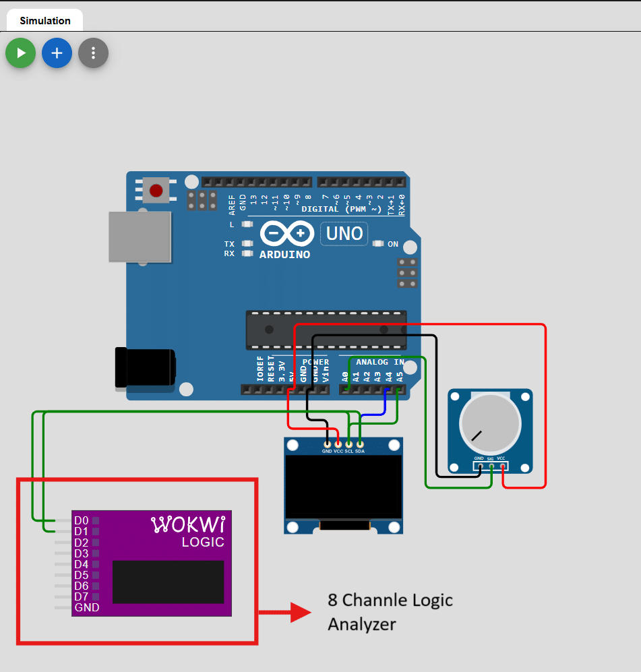The height and width of the screenshot is (672, 641).
Task: Click the potentiometer SIG pin
Action: 491,466
